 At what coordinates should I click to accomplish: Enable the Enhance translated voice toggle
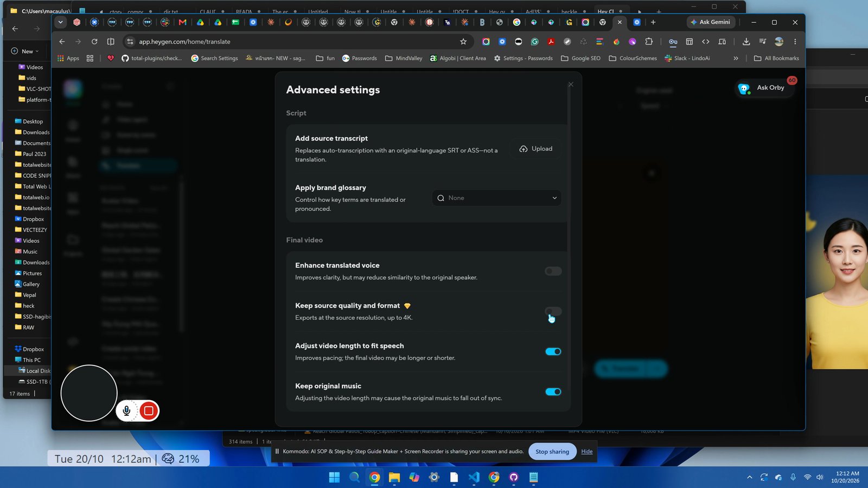coord(553,271)
